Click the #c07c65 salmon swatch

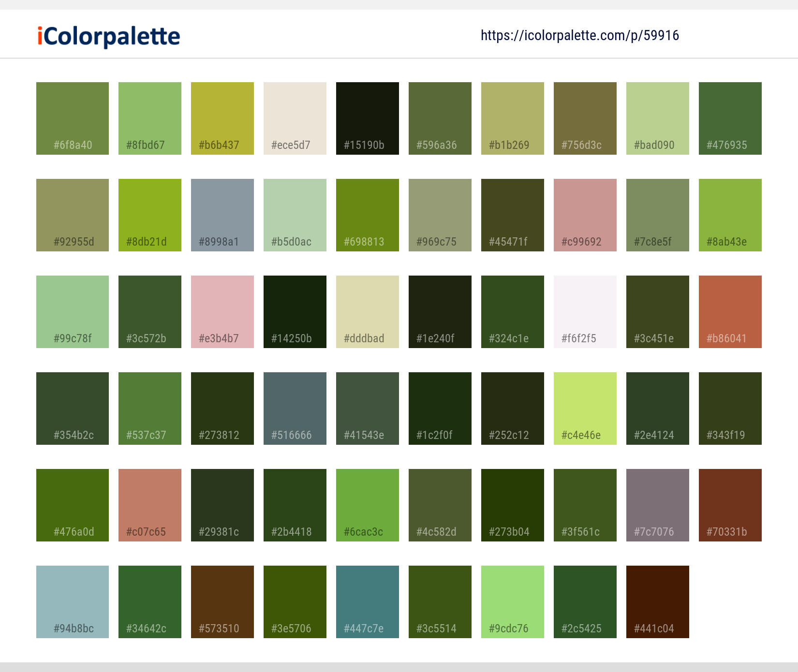point(150,505)
